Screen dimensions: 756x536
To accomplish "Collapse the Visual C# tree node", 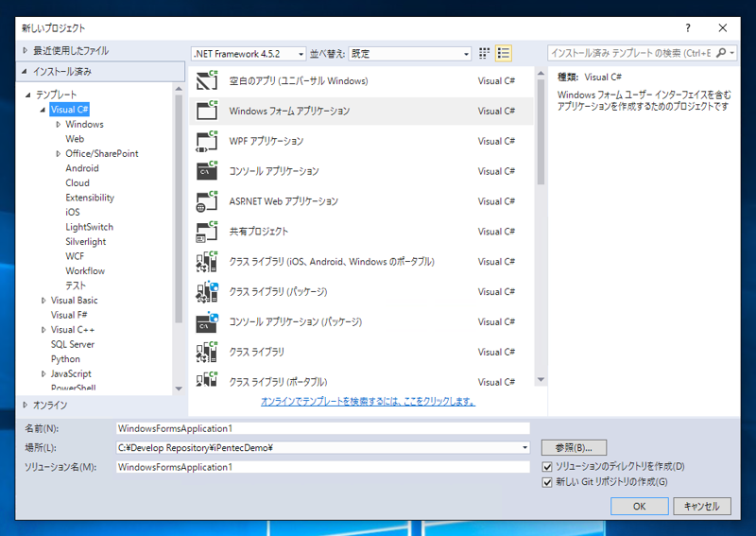I will [43, 110].
